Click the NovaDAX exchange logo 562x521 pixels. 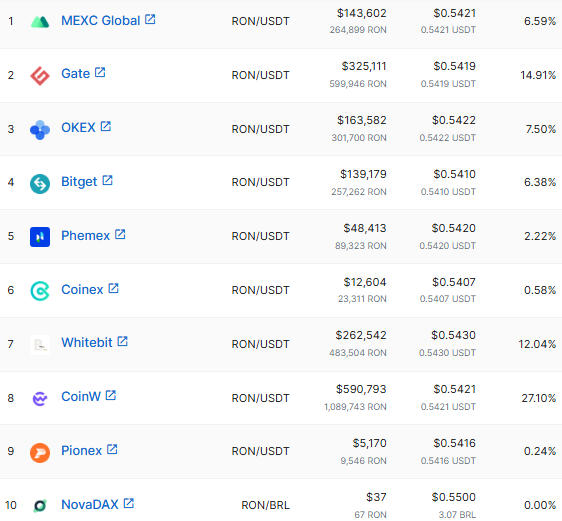click(40, 506)
